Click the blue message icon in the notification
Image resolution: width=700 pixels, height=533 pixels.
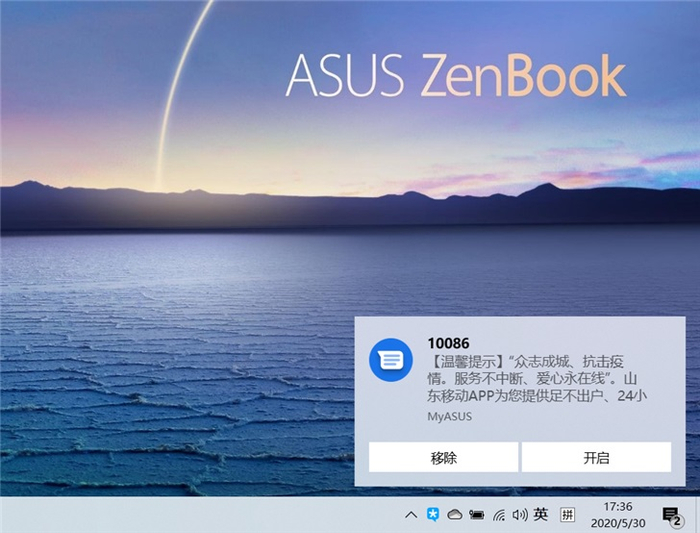coord(391,360)
